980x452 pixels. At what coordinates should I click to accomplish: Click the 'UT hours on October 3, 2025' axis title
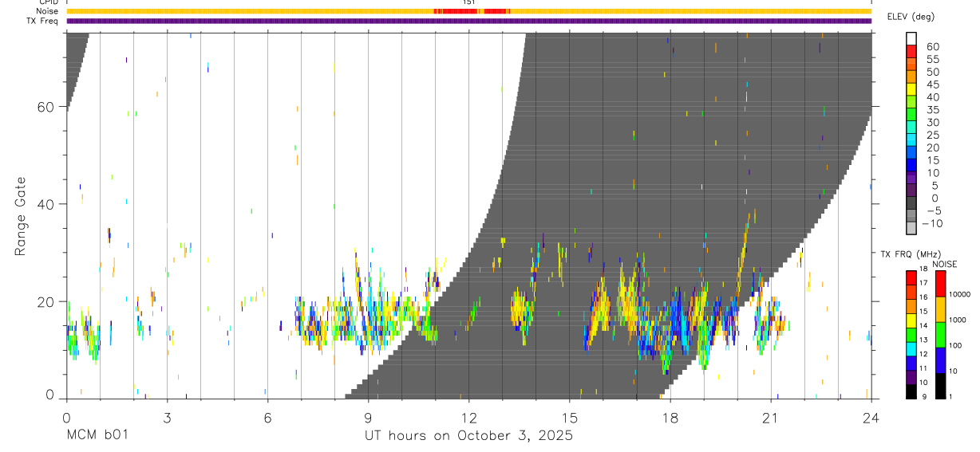click(x=468, y=436)
